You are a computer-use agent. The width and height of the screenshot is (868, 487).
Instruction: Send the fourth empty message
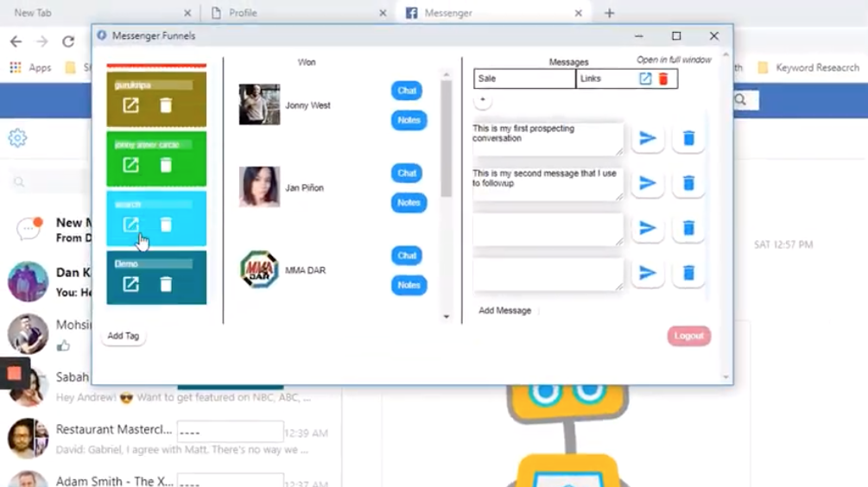(647, 272)
